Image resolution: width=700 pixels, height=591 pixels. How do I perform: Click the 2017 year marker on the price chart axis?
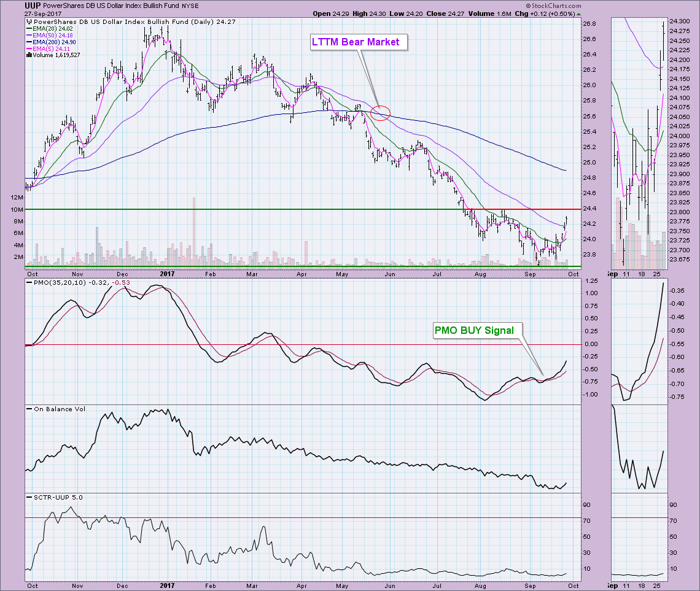pyautogui.click(x=168, y=276)
